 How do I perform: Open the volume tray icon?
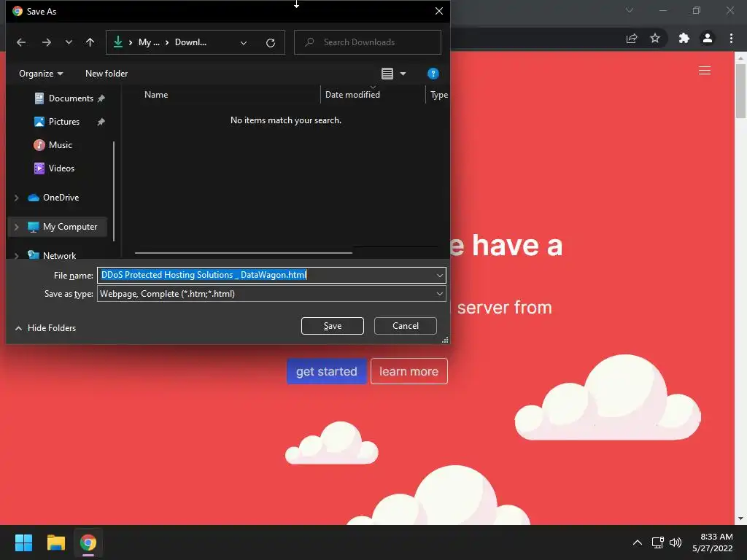tap(676, 542)
